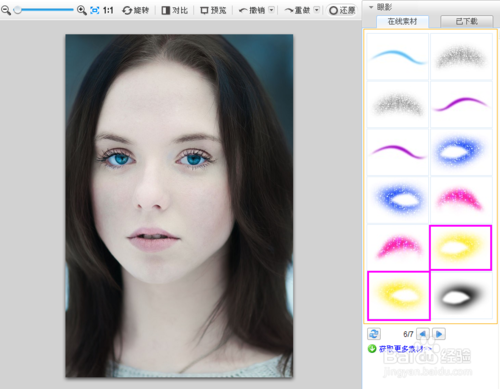The image size is (500, 389).
Task: Click the zoom slider track
Action: tap(44, 10)
